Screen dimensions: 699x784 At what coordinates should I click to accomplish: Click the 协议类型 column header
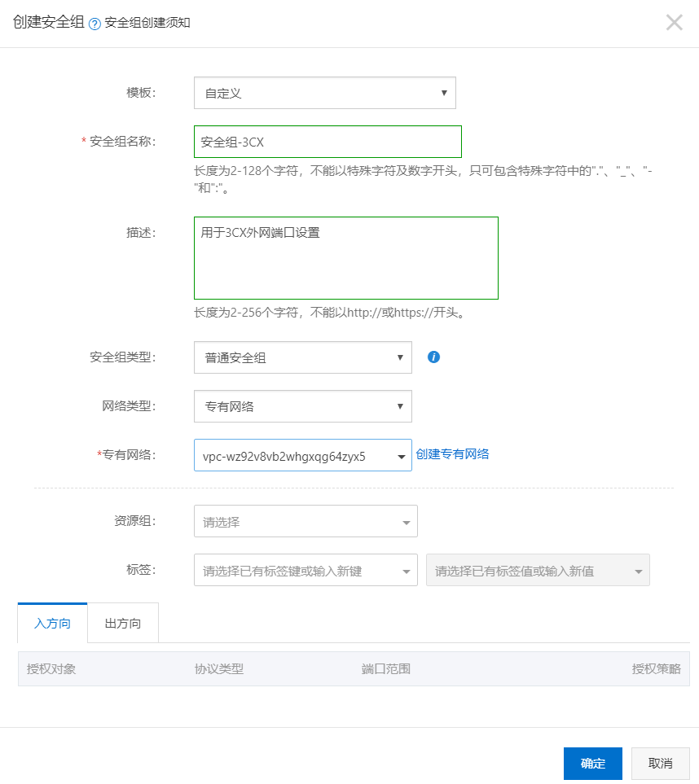(x=219, y=669)
